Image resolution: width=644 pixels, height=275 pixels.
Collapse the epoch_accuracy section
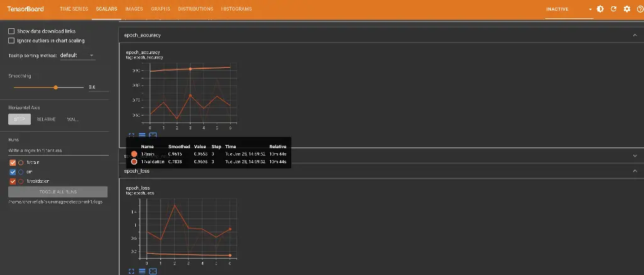[x=635, y=36]
